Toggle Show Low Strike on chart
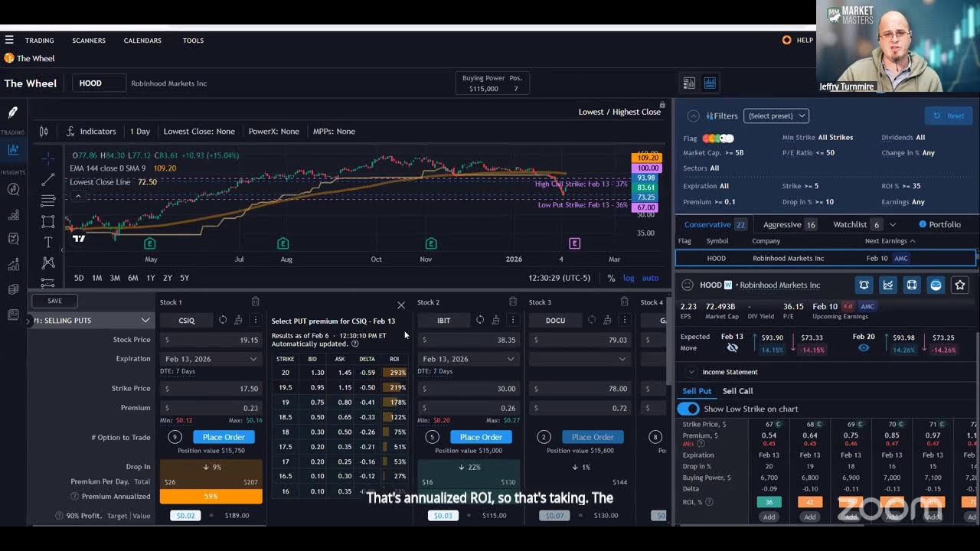The height and width of the screenshot is (551, 980). (688, 409)
